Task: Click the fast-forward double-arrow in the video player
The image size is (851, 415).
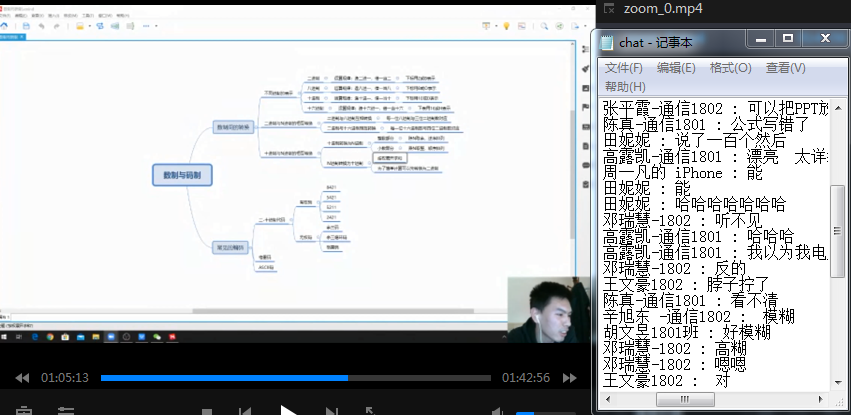Action: pos(569,378)
